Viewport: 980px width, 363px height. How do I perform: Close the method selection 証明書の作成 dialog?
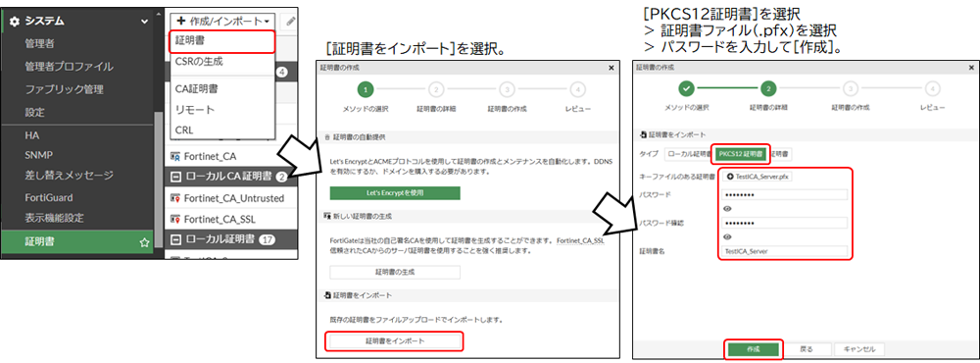point(612,67)
